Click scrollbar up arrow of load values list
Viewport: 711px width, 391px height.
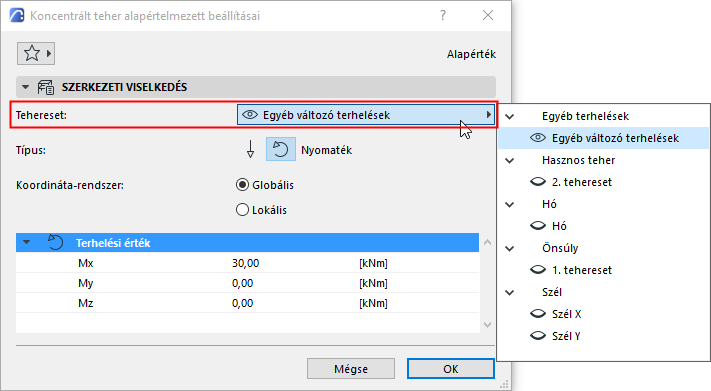pyautogui.click(x=487, y=242)
